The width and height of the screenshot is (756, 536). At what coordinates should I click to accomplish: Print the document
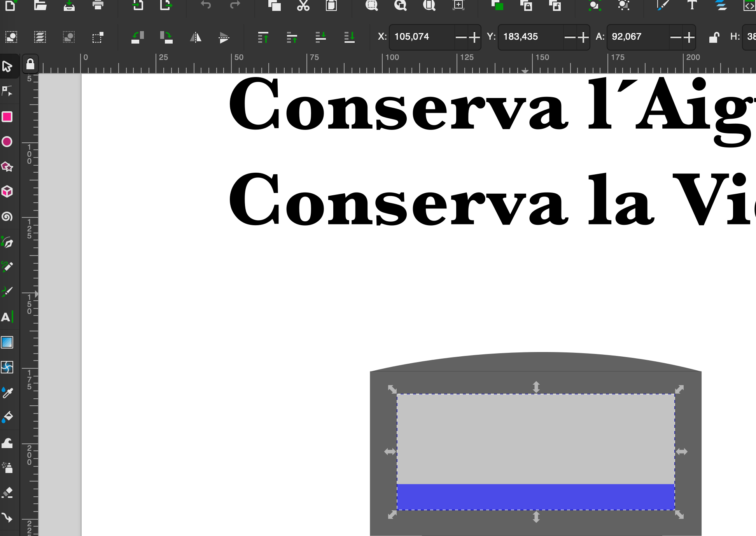pos(98,5)
